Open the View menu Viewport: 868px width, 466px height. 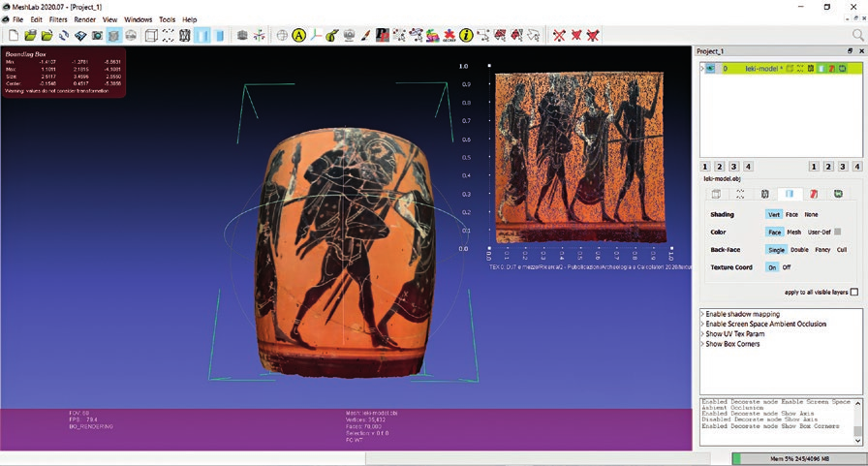click(x=109, y=19)
